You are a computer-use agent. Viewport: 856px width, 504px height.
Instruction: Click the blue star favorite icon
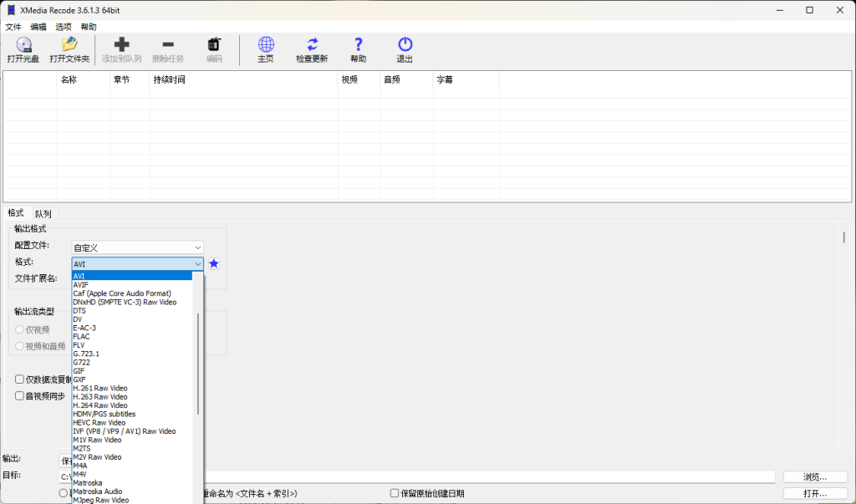point(214,264)
